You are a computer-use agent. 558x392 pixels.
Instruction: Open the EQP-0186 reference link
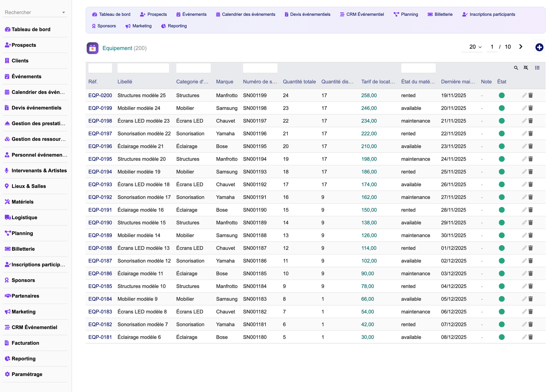coord(100,273)
